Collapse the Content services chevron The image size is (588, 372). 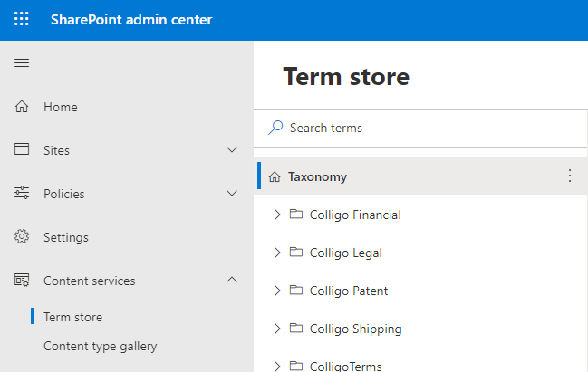click(x=232, y=280)
